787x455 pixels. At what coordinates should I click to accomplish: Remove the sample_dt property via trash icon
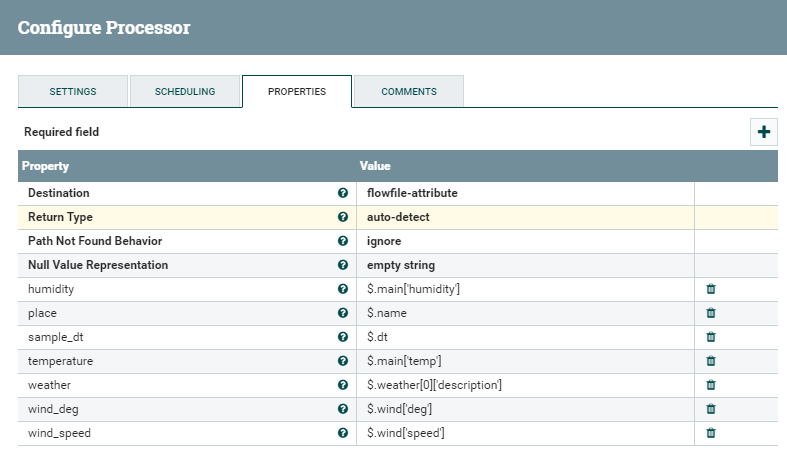click(x=711, y=337)
